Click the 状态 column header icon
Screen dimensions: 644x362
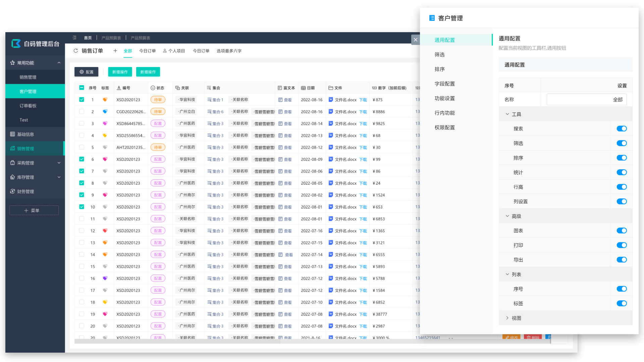(x=153, y=88)
